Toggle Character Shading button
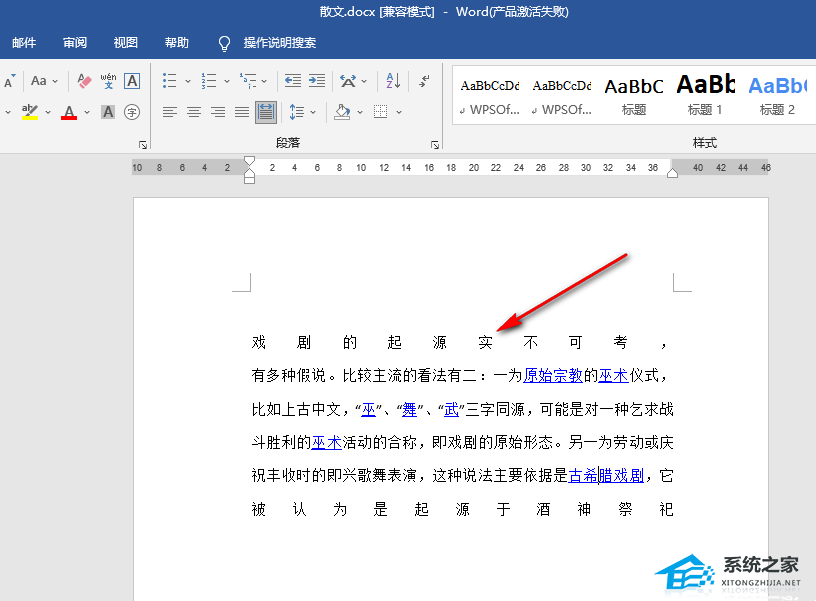 (x=108, y=112)
